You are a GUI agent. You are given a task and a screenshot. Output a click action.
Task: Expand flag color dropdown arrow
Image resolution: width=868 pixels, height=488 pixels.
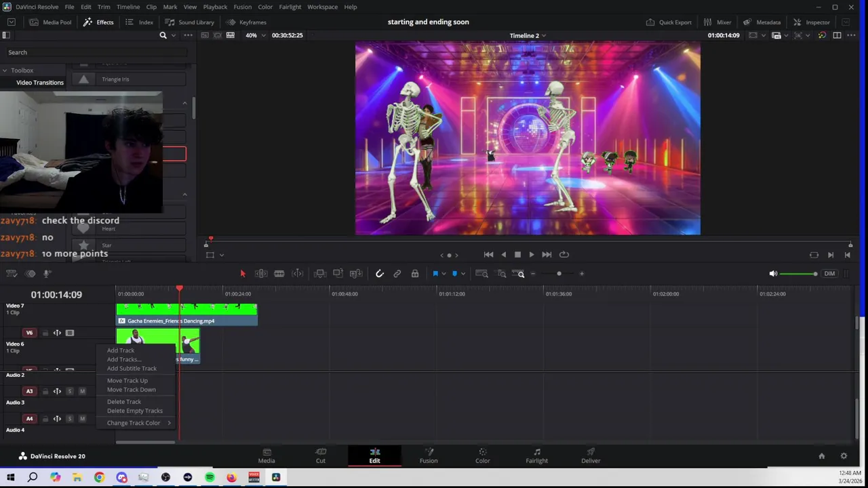[444, 274]
